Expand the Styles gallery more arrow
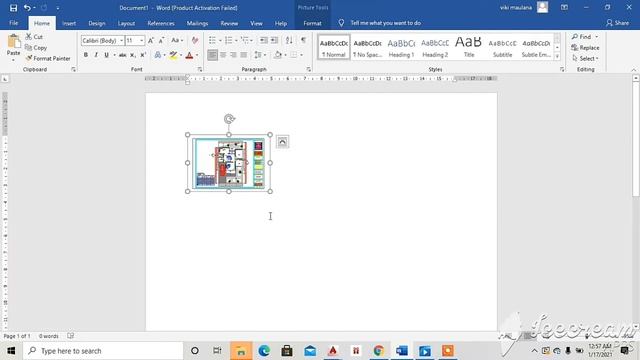Image resolution: width=640 pixels, height=360 pixels. tap(557, 57)
